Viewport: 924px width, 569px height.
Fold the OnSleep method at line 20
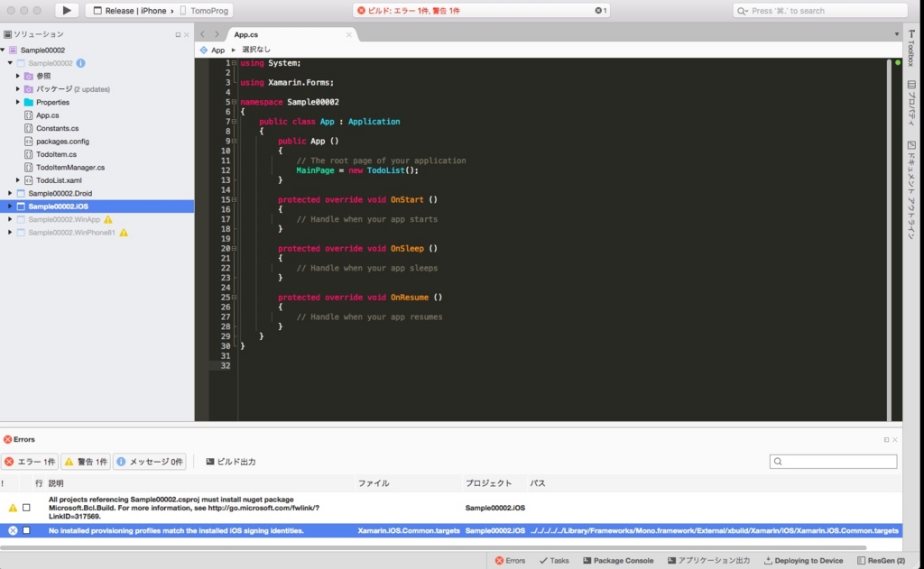tap(234, 249)
